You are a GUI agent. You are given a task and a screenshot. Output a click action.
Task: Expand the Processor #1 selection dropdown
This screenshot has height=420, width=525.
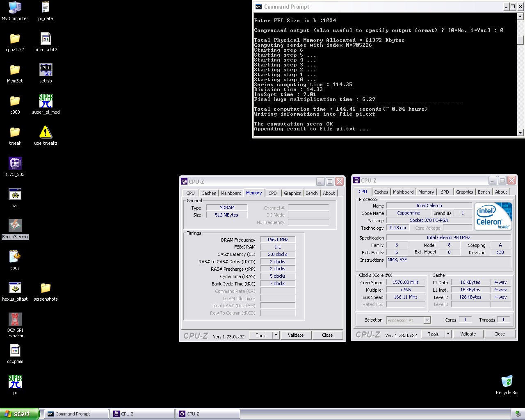click(x=427, y=320)
